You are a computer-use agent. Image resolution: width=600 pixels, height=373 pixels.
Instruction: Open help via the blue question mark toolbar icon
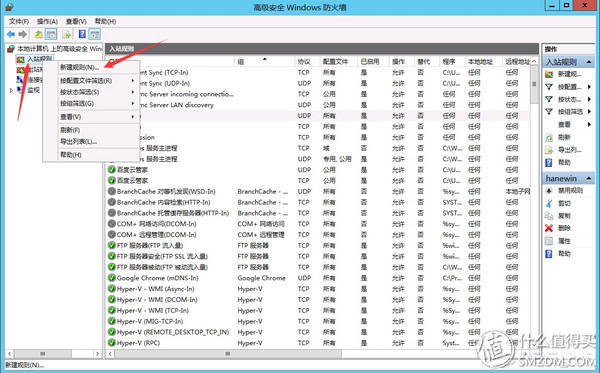[x=82, y=34]
